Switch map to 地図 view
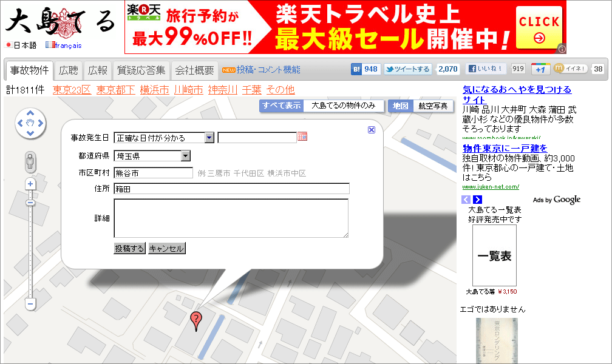The image size is (612, 364). coord(401,106)
